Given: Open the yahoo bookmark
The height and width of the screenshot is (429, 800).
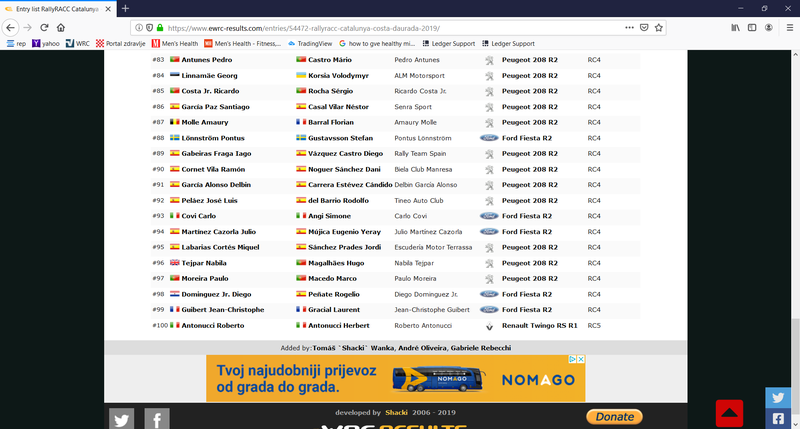Looking at the screenshot, I should [x=45, y=43].
